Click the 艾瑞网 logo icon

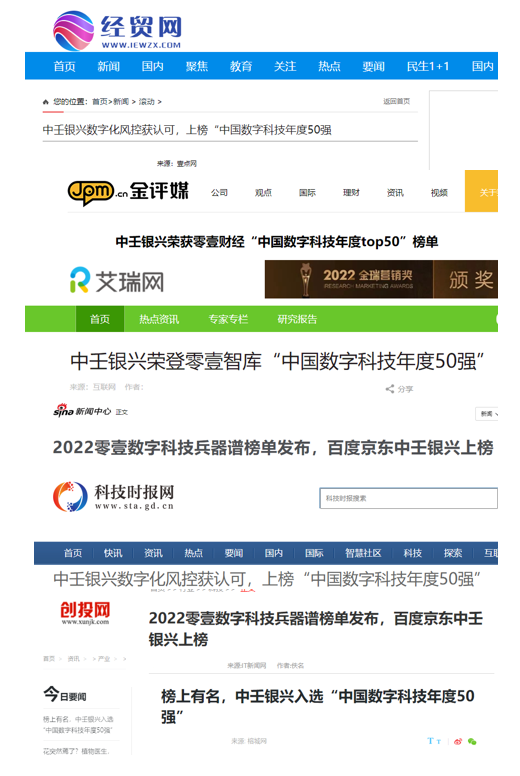point(80,280)
